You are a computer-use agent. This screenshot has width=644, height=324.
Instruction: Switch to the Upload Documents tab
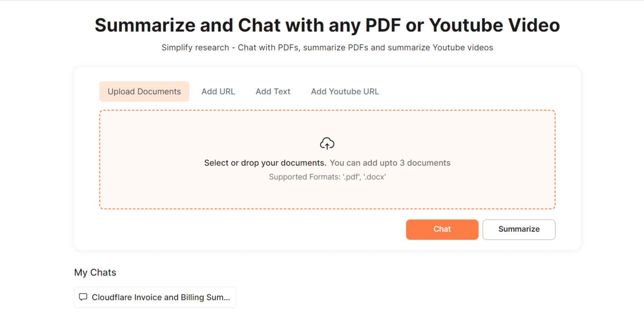tap(144, 92)
